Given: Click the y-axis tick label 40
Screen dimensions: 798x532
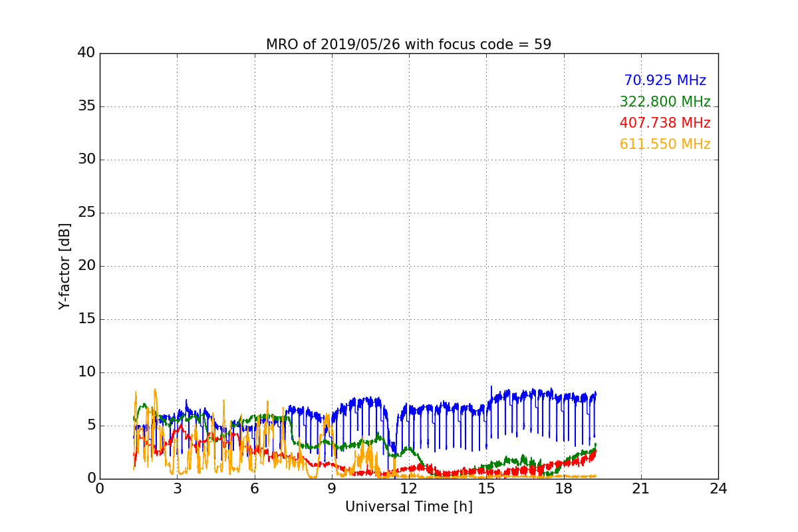Looking at the screenshot, I should (x=86, y=53).
